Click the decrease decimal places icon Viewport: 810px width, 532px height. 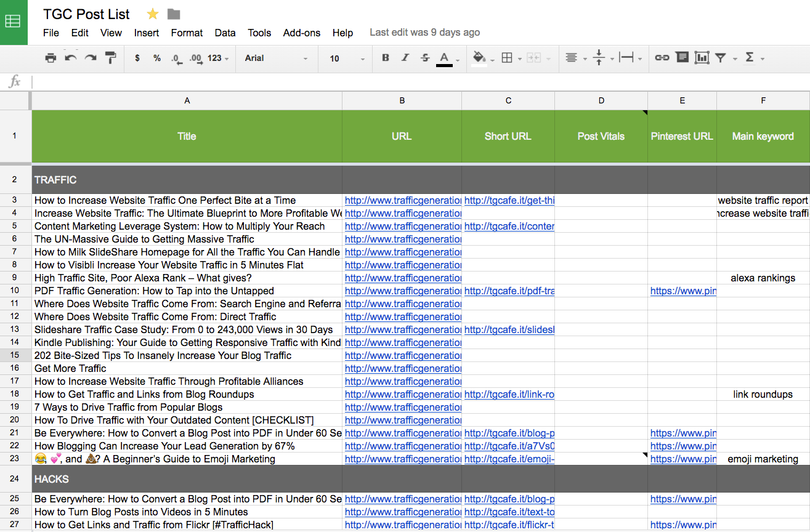(x=176, y=58)
